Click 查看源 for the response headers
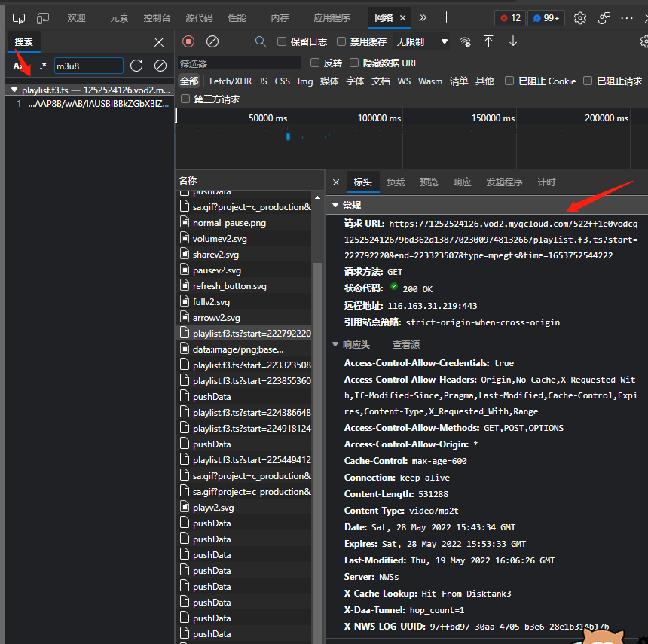This screenshot has height=644, width=648. (405, 344)
